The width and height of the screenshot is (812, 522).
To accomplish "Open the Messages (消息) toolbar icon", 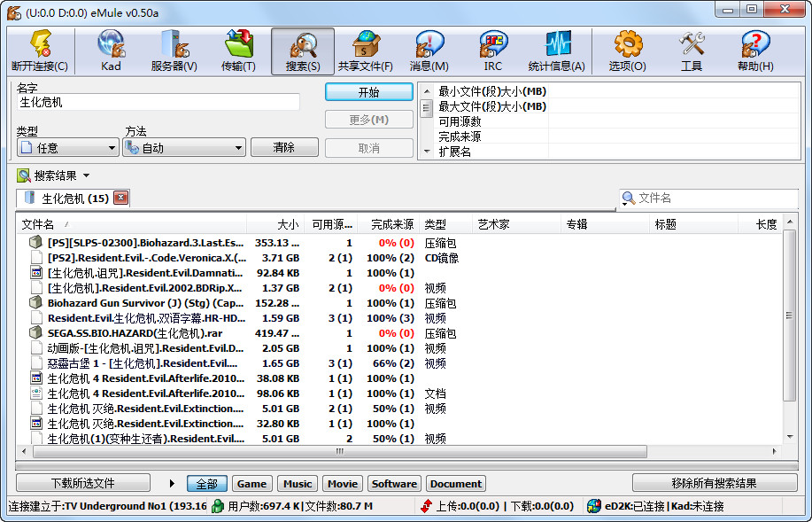I will (429, 51).
